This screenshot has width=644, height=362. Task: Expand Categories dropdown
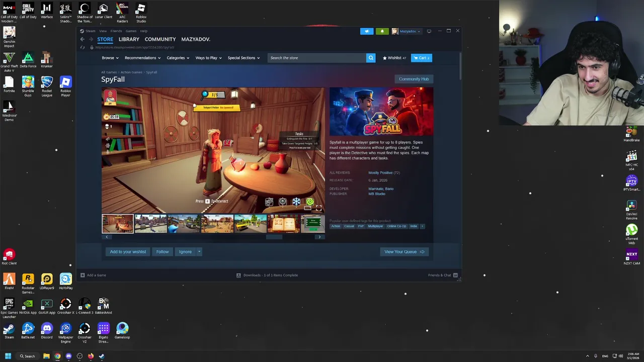point(178,58)
